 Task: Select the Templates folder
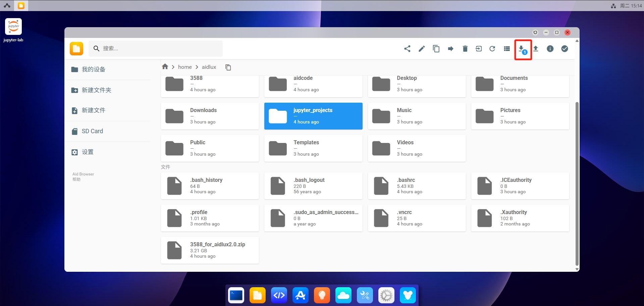point(313,148)
